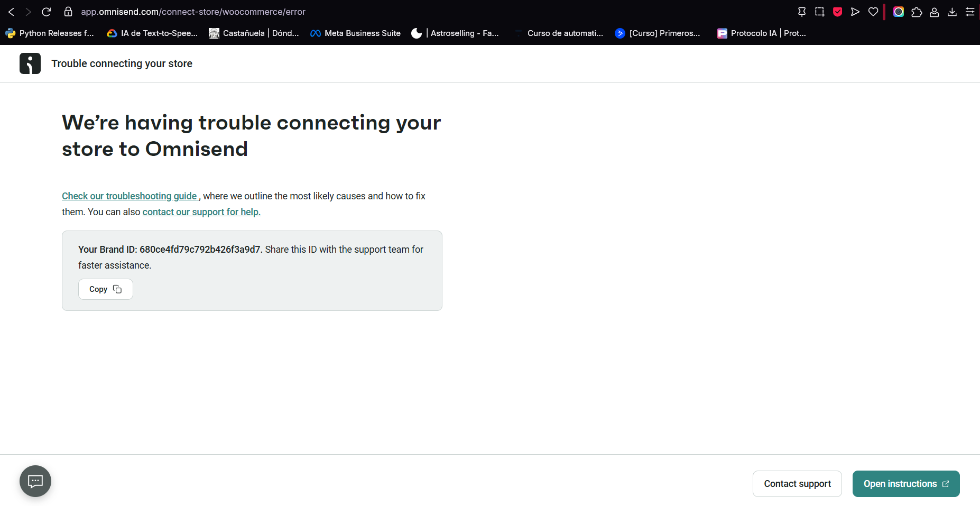The width and height of the screenshot is (980, 506).
Task: Open the red shield ad blocker icon
Action: click(837, 12)
